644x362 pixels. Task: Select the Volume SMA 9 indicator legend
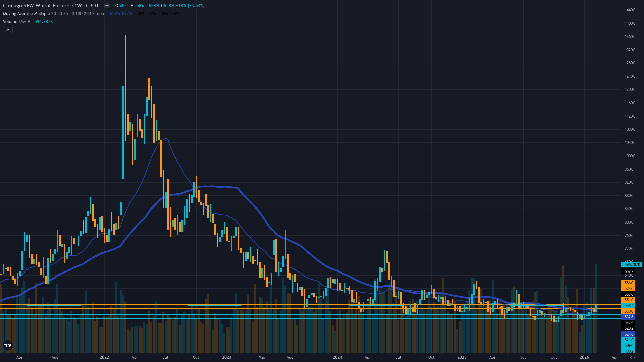pos(16,22)
